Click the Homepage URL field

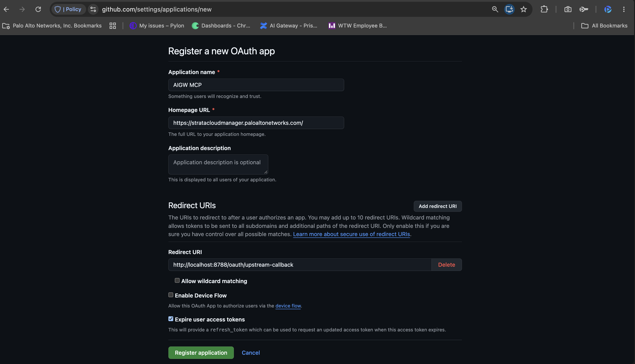(x=256, y=123)
